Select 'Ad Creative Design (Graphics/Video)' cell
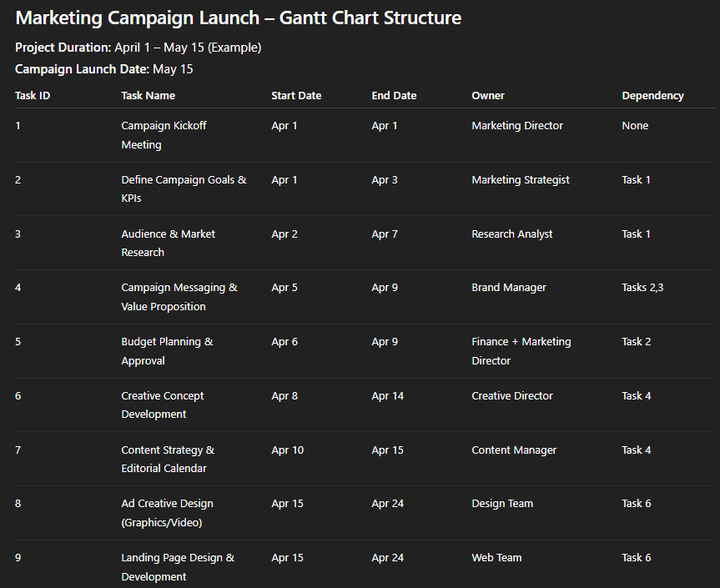The width and height of the screenshot is (720, 588). 167,513
